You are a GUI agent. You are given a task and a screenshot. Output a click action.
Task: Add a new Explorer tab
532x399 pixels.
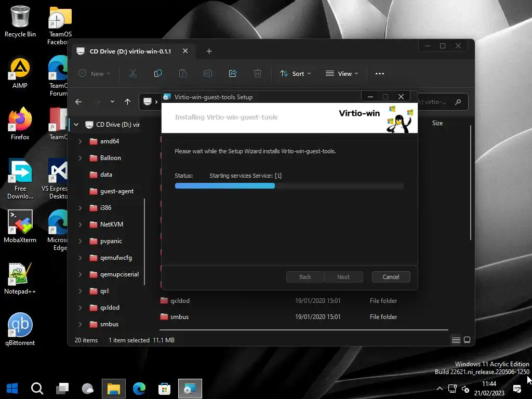pos(209,51)
